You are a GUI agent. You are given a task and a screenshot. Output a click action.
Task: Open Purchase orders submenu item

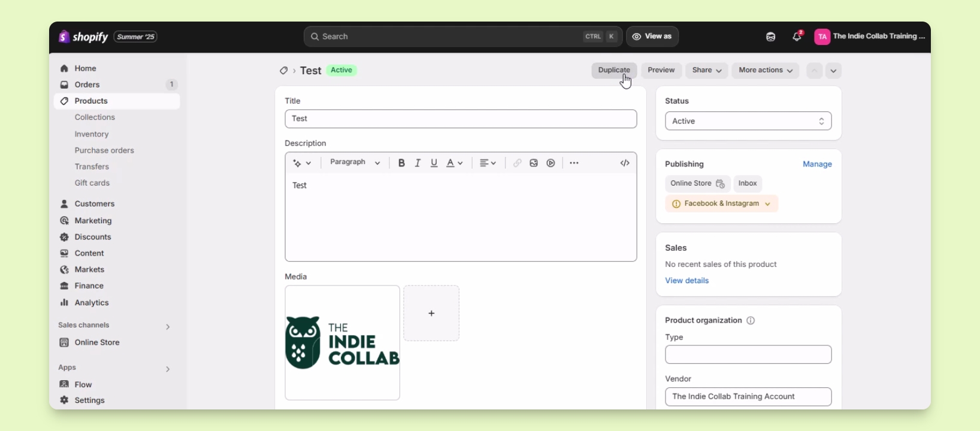coord(104,150)
